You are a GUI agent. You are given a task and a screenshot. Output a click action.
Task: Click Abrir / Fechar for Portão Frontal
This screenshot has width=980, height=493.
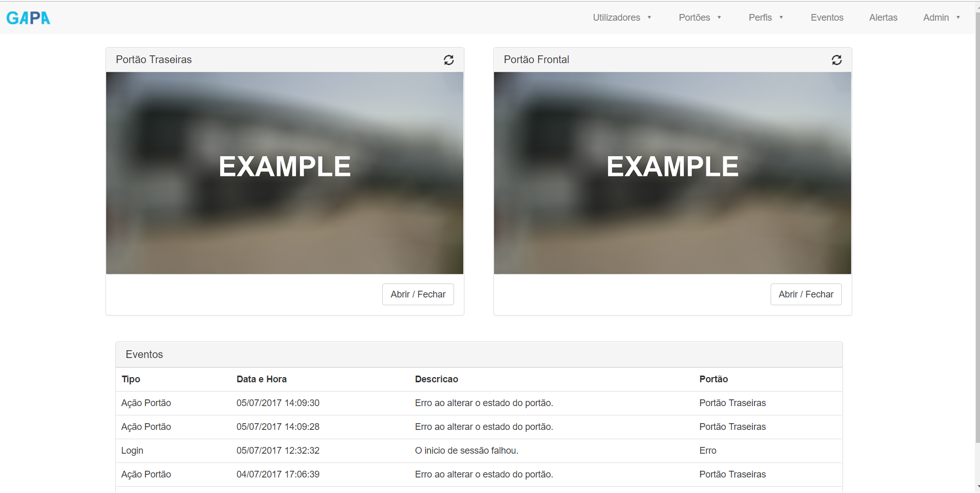(806, 294)
